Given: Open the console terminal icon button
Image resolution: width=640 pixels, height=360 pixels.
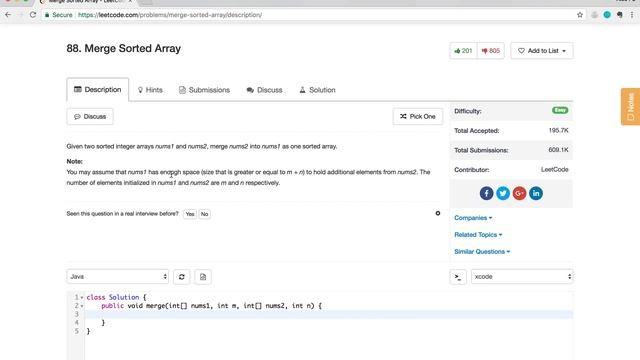Looking at the screenshot, I should pyautogui.click(x=458, y=277).
